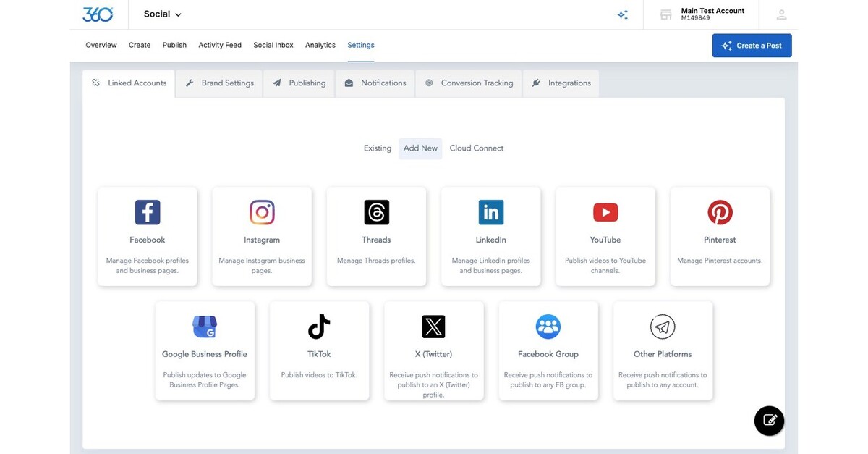Go to the Overview menu item
The height and width of the screenshot is (454, 868).
[x=101, y=45]
